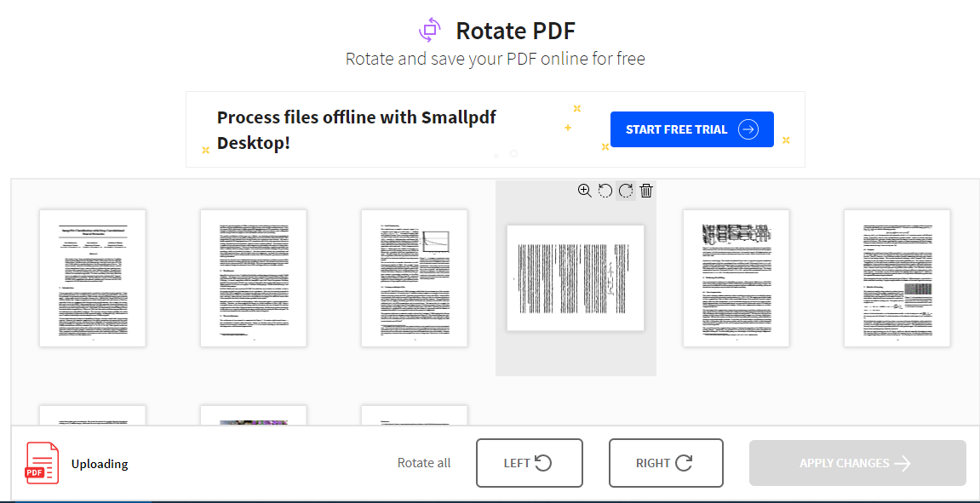Delete the selected page with trash icon

[x=646, y=191]
